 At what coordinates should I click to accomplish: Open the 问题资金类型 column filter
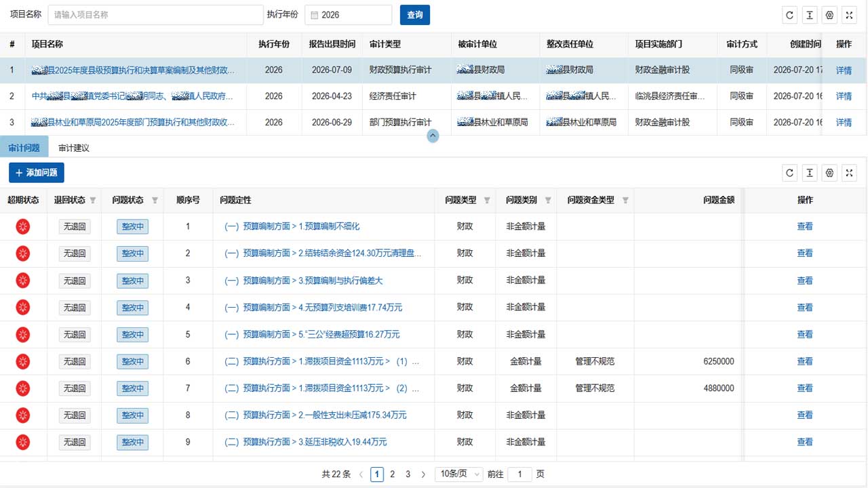point(625,201)
